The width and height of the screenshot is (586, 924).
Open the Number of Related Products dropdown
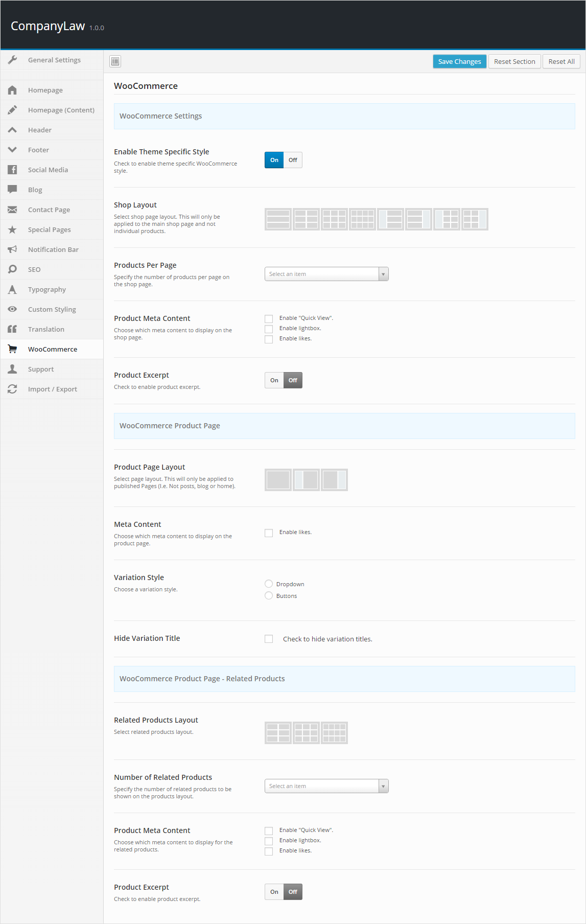326,786
